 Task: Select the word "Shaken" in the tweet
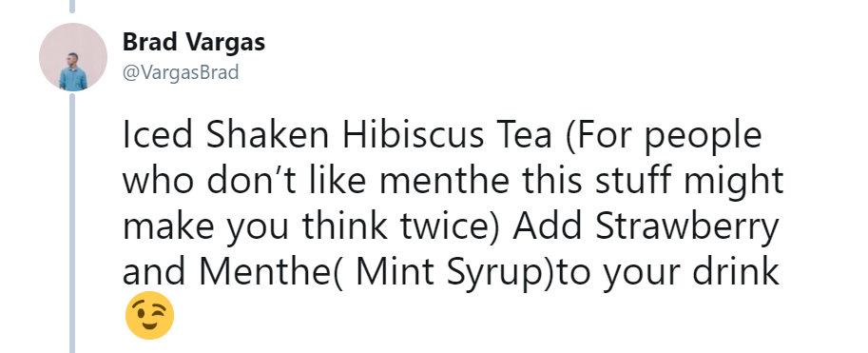click(268, 135)
